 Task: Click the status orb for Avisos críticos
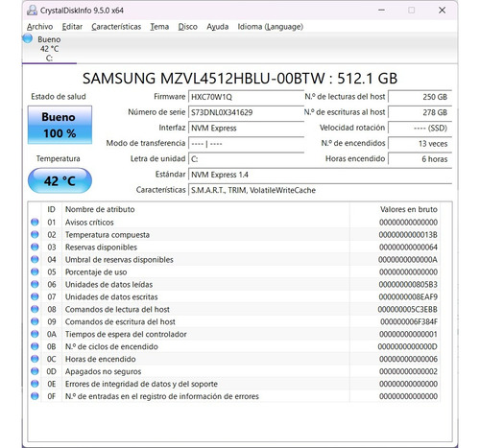(x=35, y=222)
